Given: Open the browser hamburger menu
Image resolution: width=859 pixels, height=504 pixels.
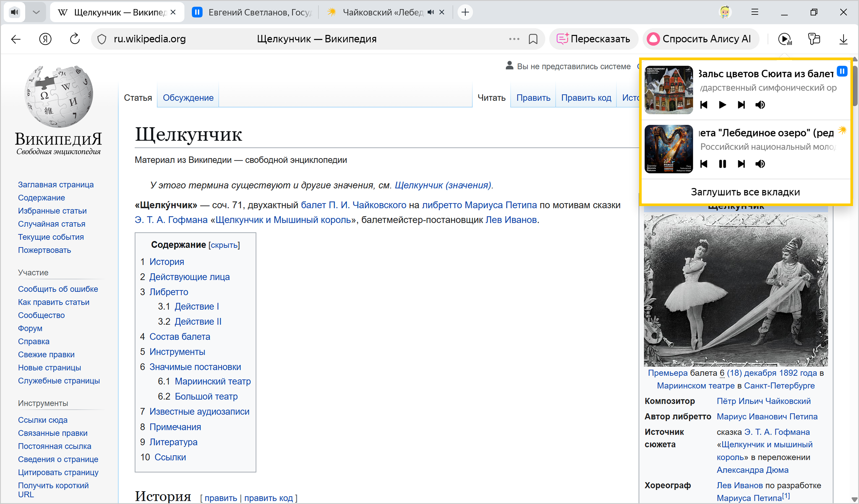Looking at the screenshot, I should click(x=755, y=12).
